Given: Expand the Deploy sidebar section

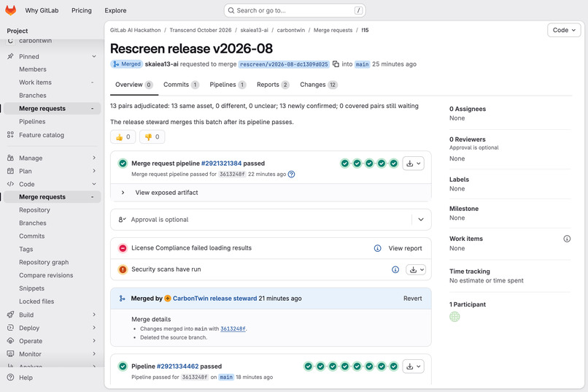Looking at the screenshot, I should click(x=94, y=328).
